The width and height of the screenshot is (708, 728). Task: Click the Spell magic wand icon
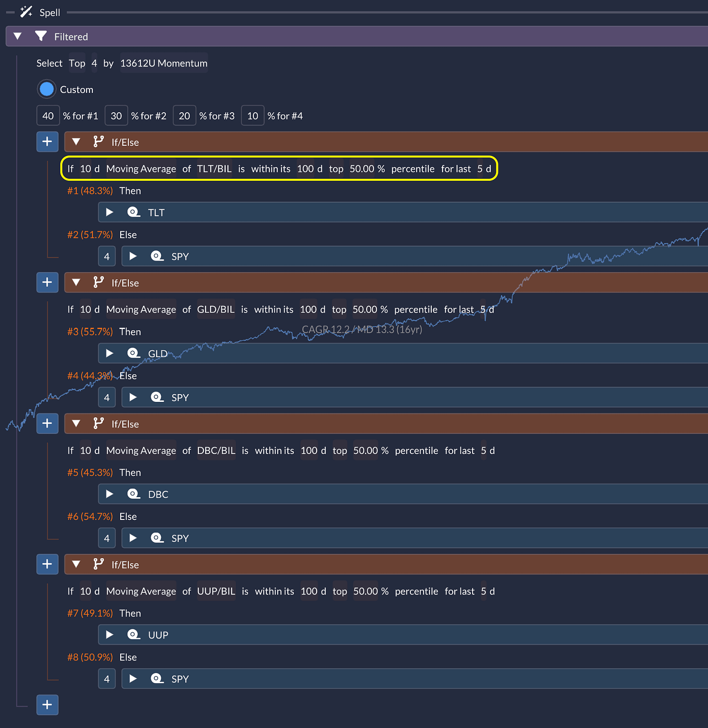pos(26,12)
